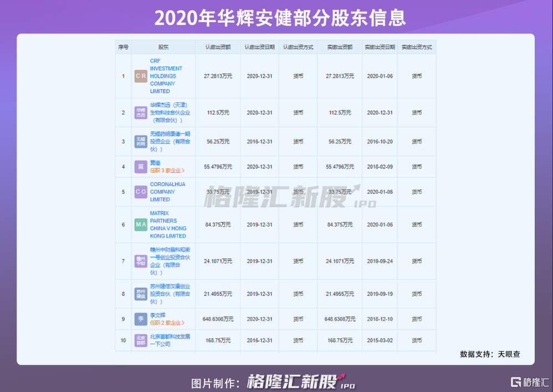This screenshot has width=553, height=392.
Task: Click the 股东 column header
Action: point(163,48)
